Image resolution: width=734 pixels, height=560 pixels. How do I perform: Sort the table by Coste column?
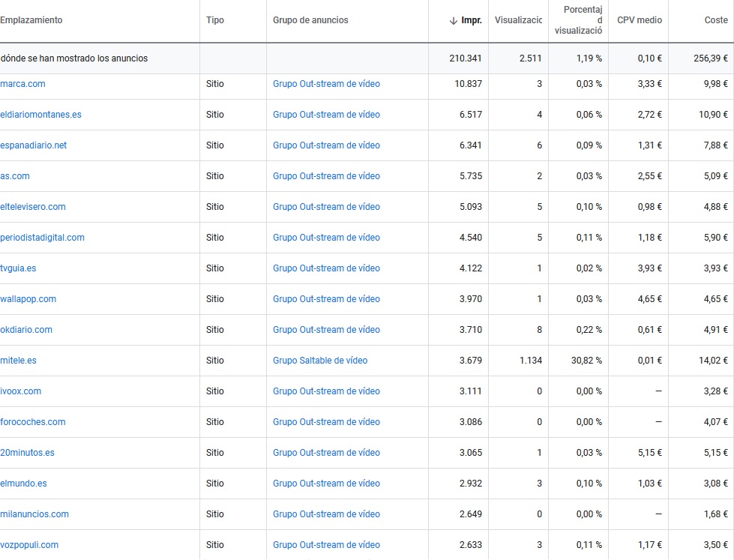[x=715, y=20]
